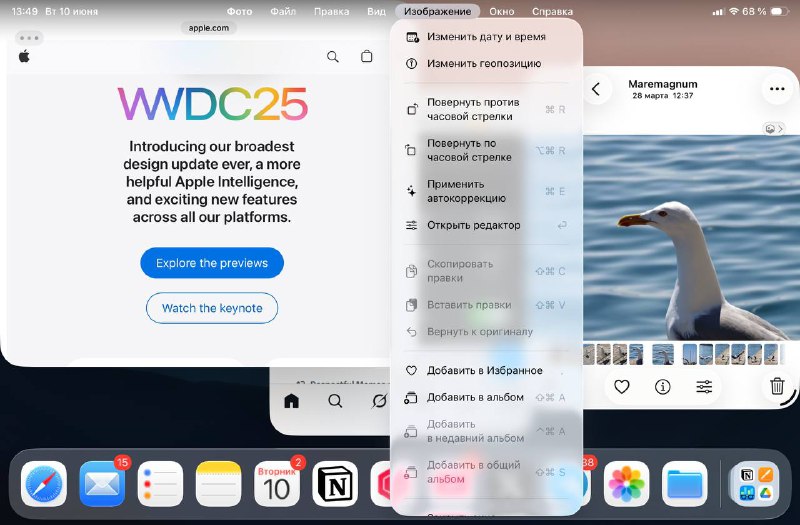Click the Apple logo on apple.com
Image resolution: width=800 pixels, height=525 pixels.
(x=24, y=56)
